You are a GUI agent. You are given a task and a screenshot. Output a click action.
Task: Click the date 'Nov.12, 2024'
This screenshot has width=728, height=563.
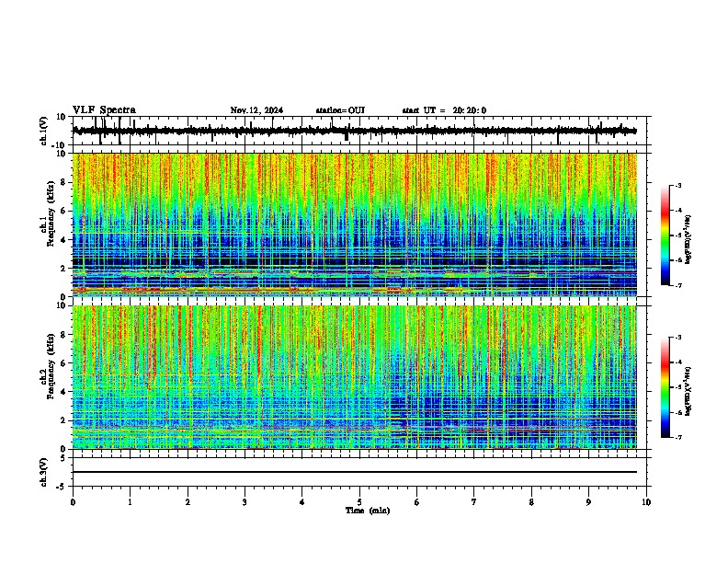point(256,110)
